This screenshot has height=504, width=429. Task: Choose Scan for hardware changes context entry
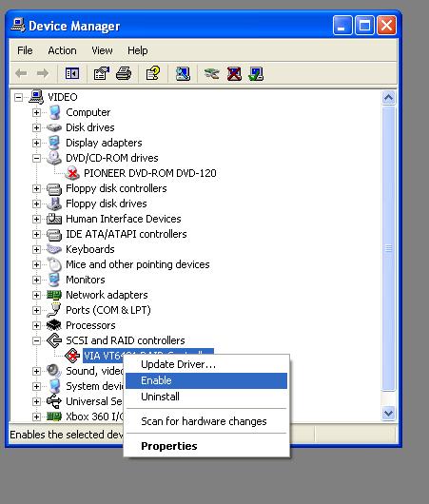pos(206,421)
